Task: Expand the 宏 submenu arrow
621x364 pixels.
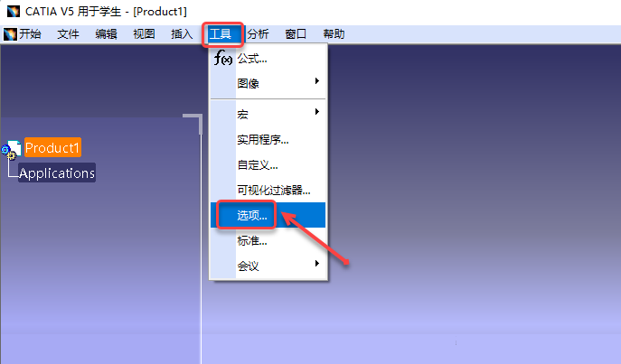Action: tap(317, 112)
